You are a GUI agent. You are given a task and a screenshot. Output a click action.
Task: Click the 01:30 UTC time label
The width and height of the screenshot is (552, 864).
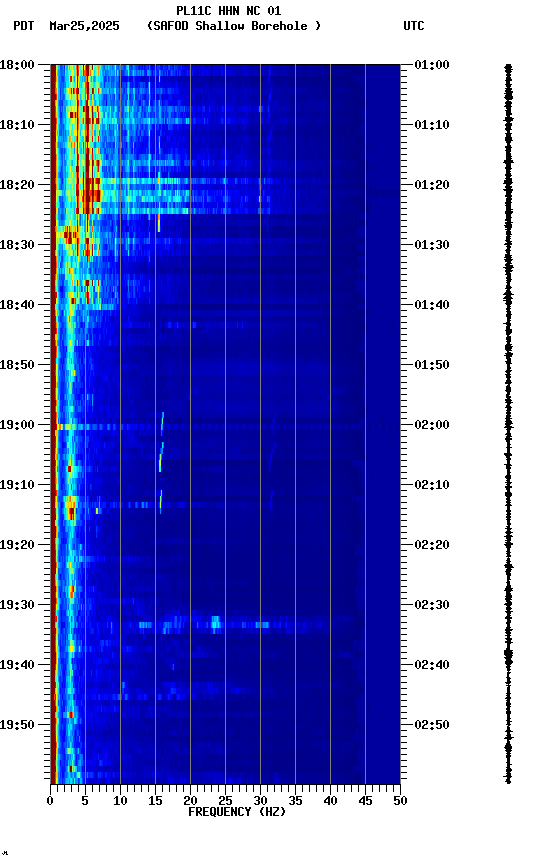[x=432, y=245]
